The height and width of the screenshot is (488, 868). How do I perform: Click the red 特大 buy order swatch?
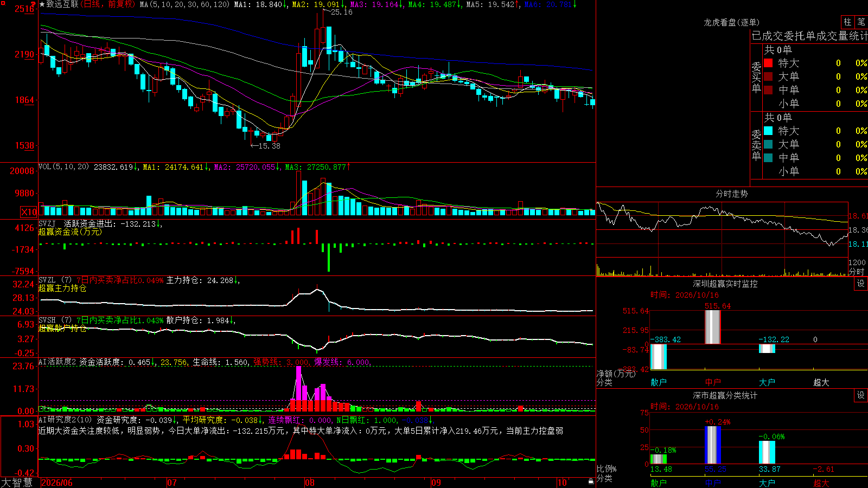(x=768, y=63)
